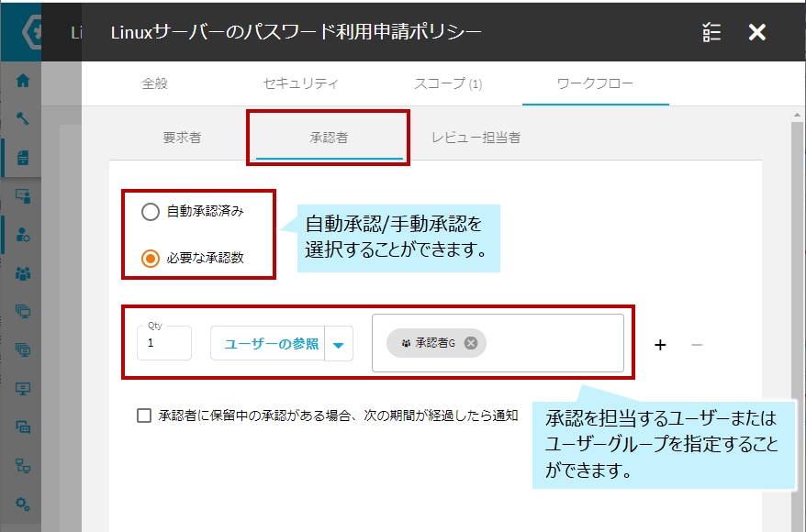Viewport: 806px width, 532px height.
Task: Select the 自動承認済み radio button
Action: click(151, 212)
